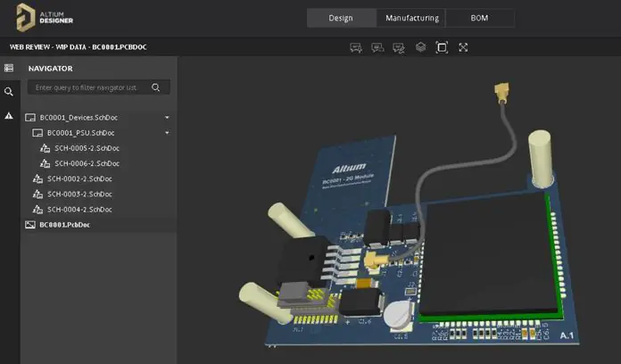
Task: Open the warnings triangle sidebar icon
Action: [x=9, y=116]
